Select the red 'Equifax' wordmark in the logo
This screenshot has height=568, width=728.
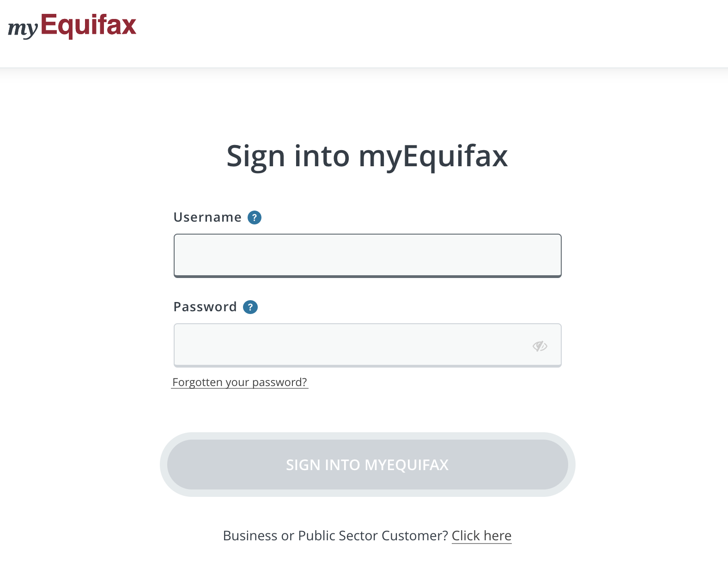[x=89, y=25]
